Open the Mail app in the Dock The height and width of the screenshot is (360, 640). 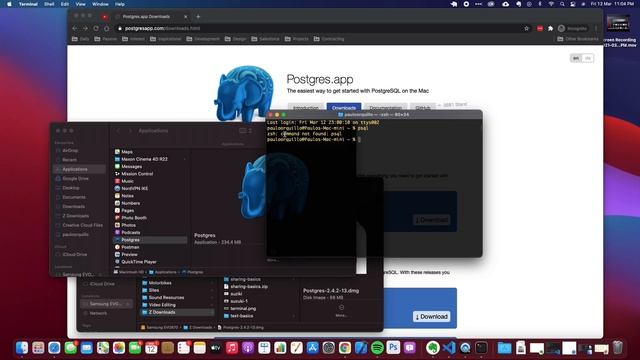[87, 348]
